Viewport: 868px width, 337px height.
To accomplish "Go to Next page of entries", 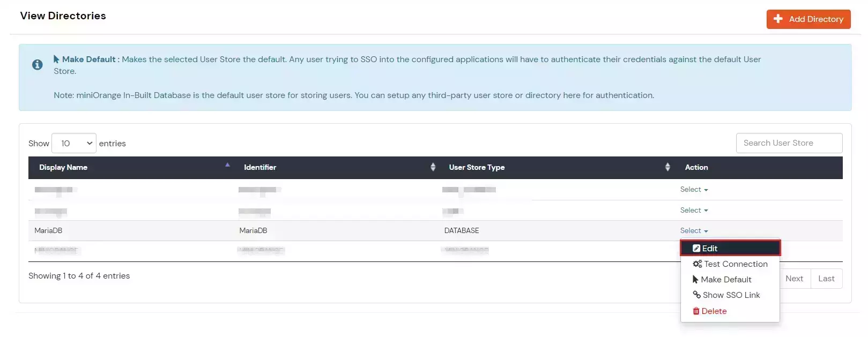I will tap(794, 279).
